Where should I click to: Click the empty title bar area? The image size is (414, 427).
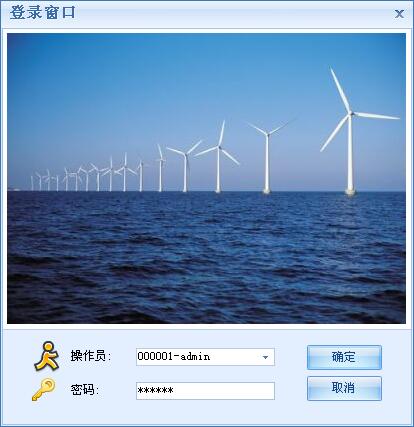click(x=233, y=14)
